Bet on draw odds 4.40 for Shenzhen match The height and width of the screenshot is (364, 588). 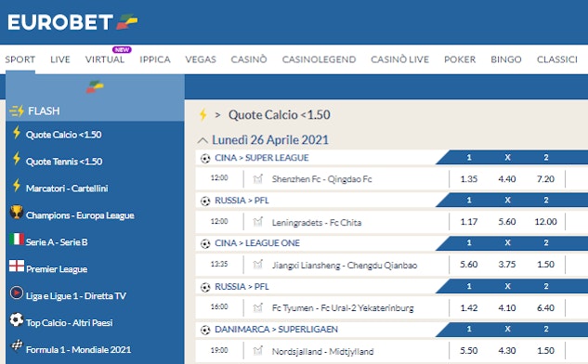pos(507,179)
